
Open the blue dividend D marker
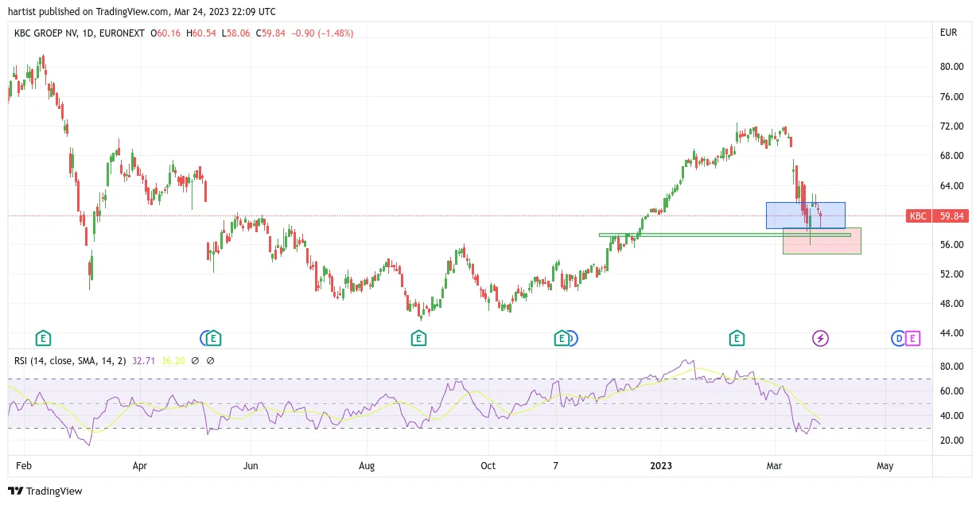898,339
